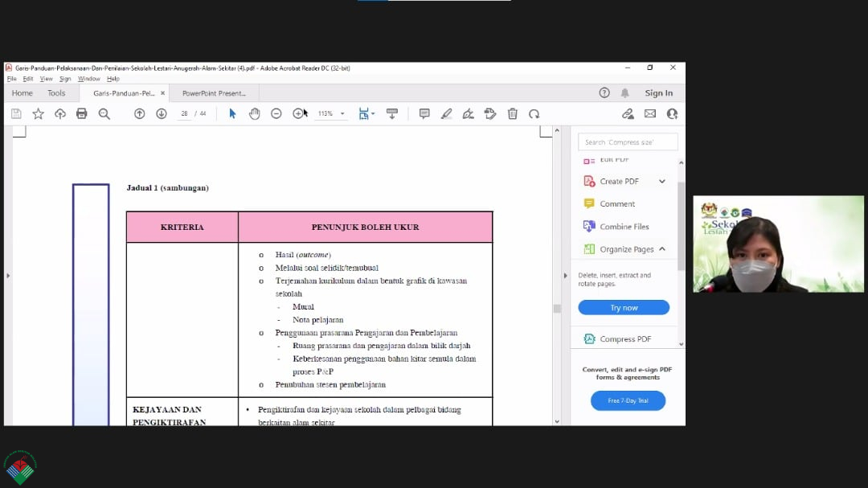Zoom in with the plus icon
The width and height of the screenshot is (868, 488).
point(298,113)
